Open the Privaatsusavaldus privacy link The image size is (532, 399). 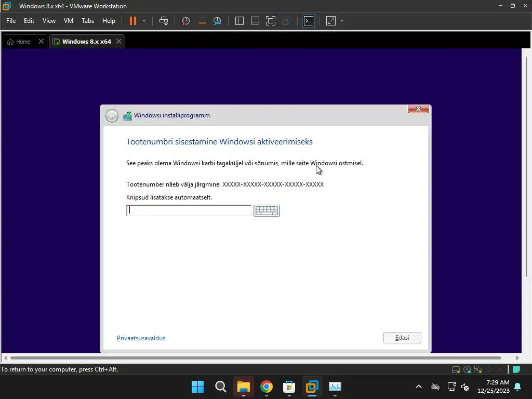141,338
